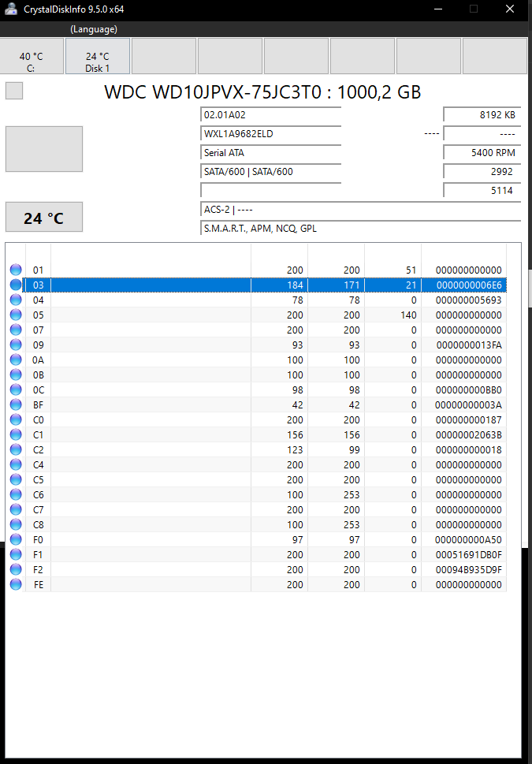Click the status orb for attribute F1
Image resolution: width=532 pixels, height=764 pixels.
(x=16, y=554)
